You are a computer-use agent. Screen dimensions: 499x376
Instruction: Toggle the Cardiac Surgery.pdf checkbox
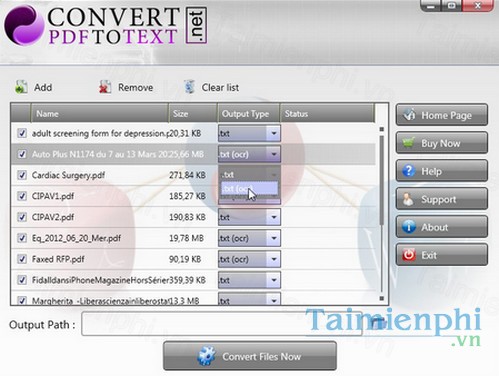tap(22, 175)
